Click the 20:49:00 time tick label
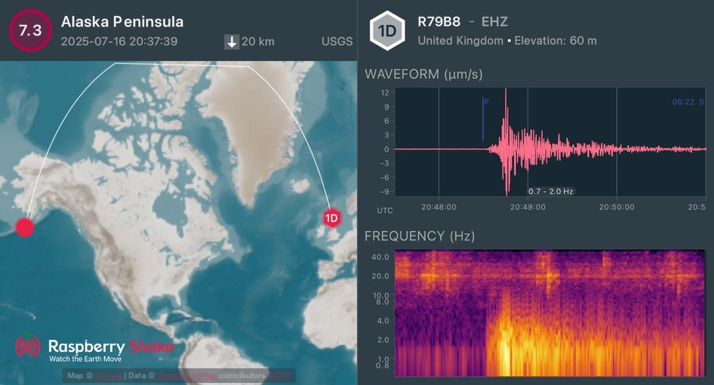Screen dimensions: 714x385 pos(527,207)
